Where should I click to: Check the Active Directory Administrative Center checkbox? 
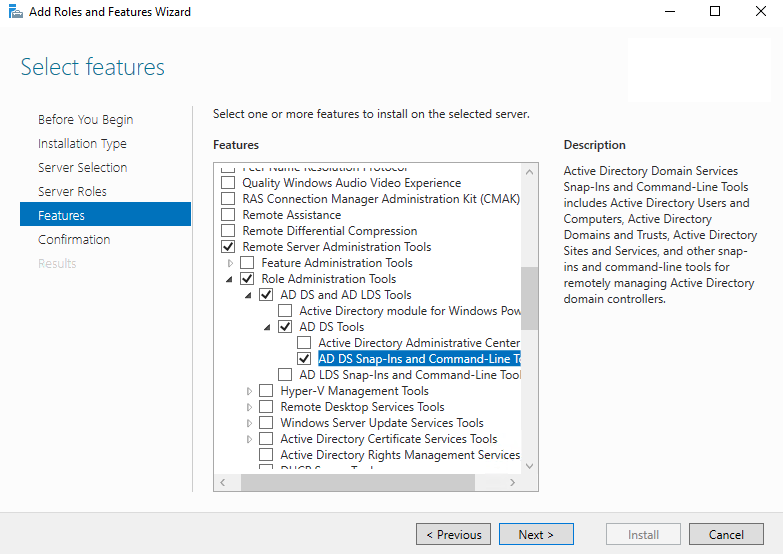coord(304,343)
